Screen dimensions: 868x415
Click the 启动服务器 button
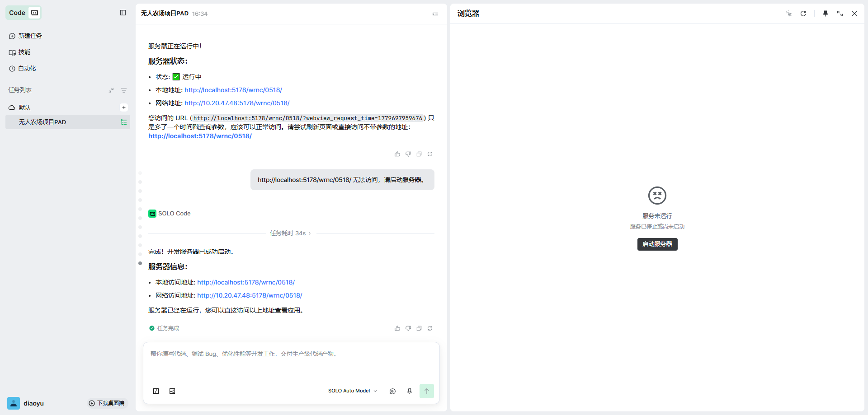[657, 244]
